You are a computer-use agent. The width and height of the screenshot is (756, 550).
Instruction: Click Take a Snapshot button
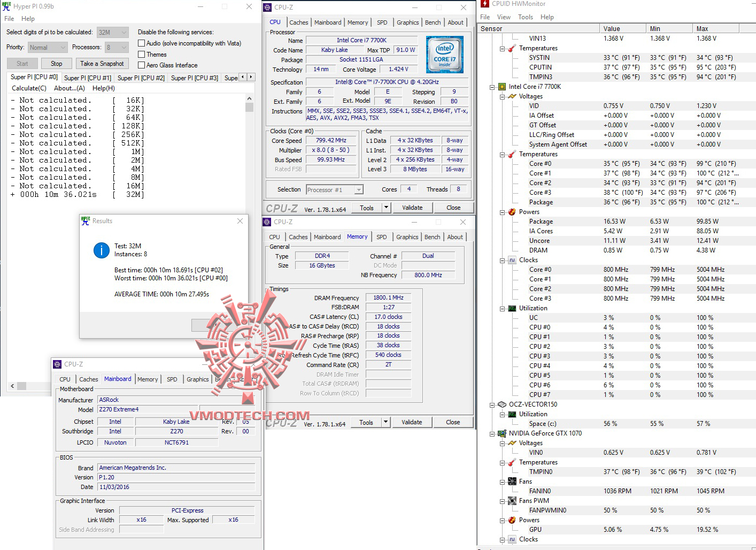click(102, 64)
